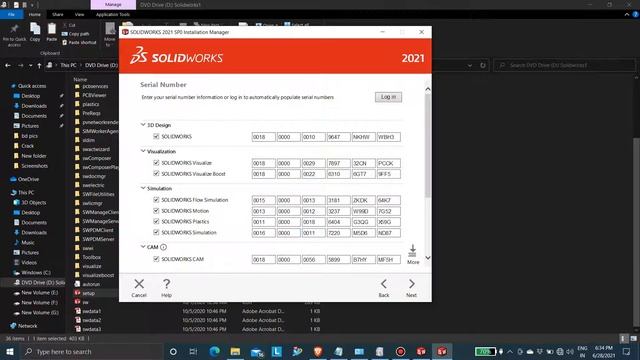The height and width of the screenshot is (360, 640).
Task: Open the address bar history dropdown
Action: (x=470, y=65)
